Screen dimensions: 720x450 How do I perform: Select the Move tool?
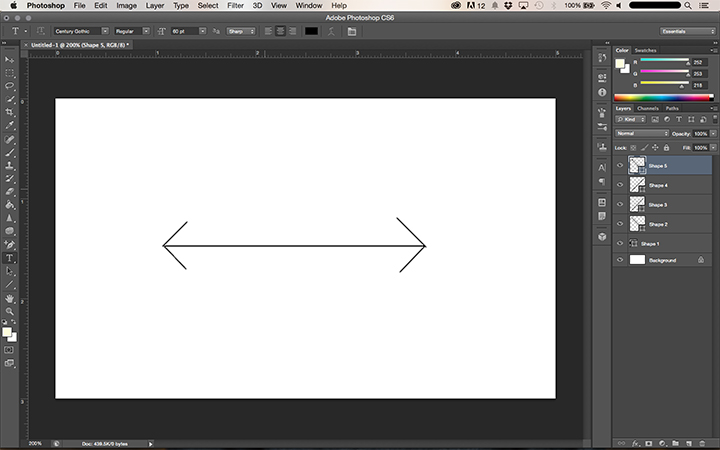click(9, 60)
